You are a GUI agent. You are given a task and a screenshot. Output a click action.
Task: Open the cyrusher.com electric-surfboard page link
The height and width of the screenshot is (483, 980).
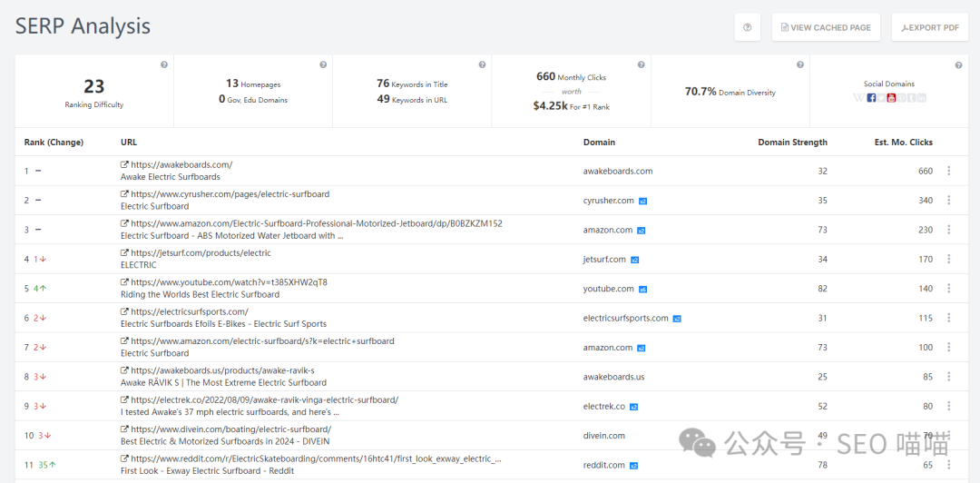pos(230,194)
